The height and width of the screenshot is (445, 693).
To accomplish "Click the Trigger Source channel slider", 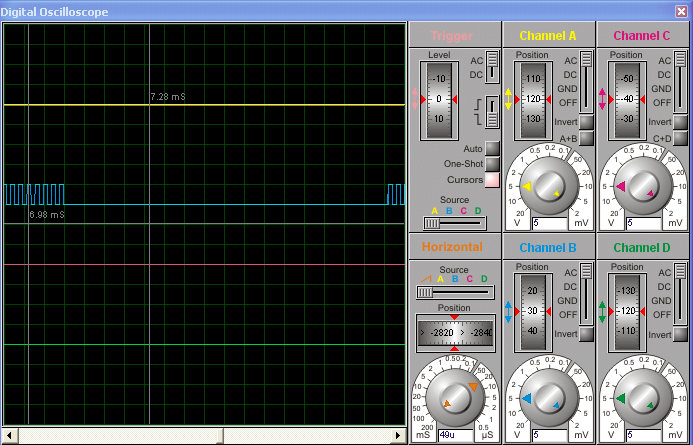I will pyautogui.click(x=434, y=224).
